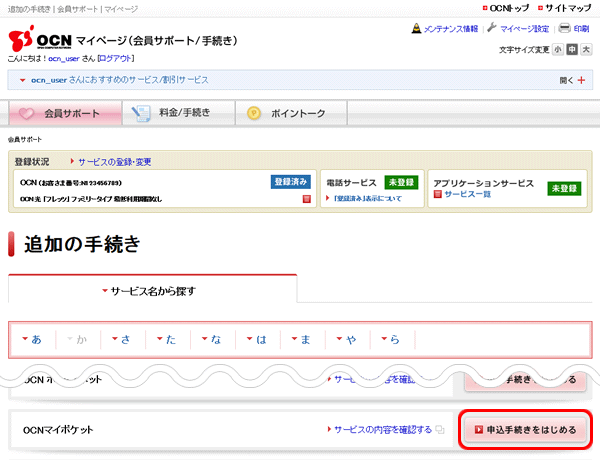This screenshot has width=600, height=460.
Task: Expand the か kana index
Action: (x=77, y=339)
